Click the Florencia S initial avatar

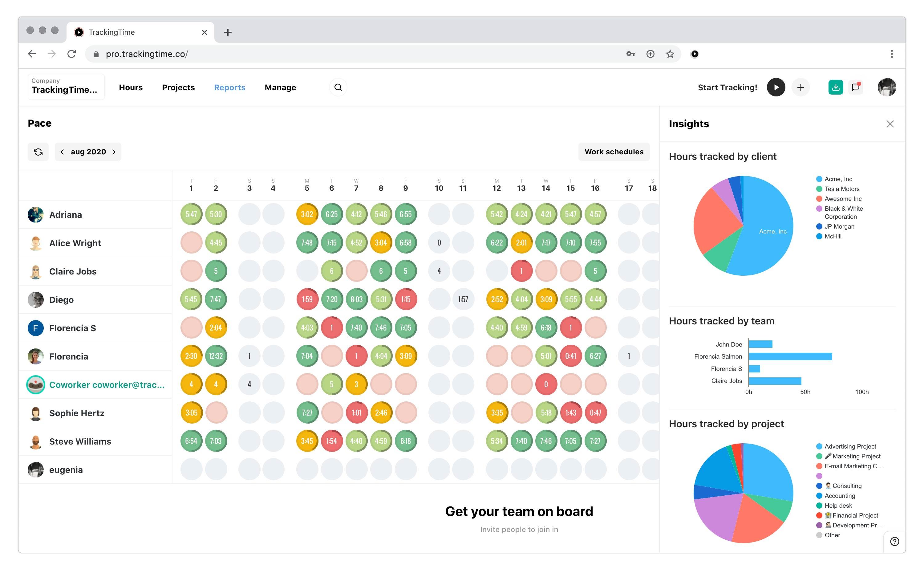click(x=36, y=328)
